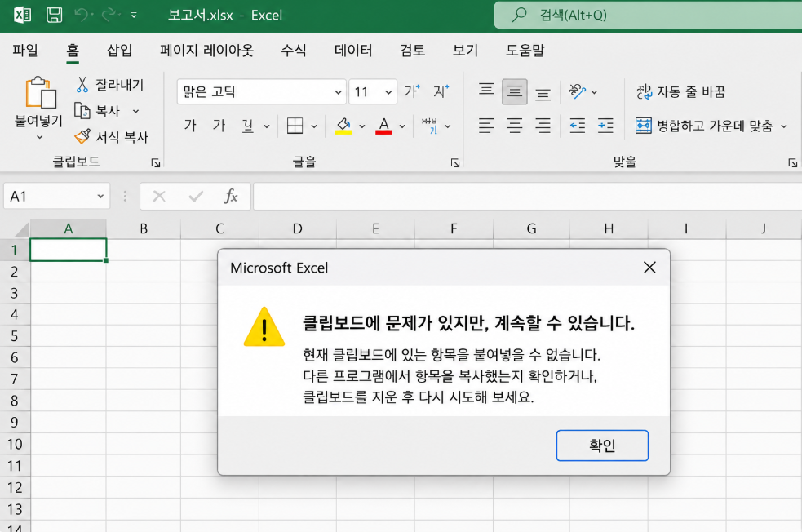
Task: Click the Save icon in title bar
Action: point(54,15)
